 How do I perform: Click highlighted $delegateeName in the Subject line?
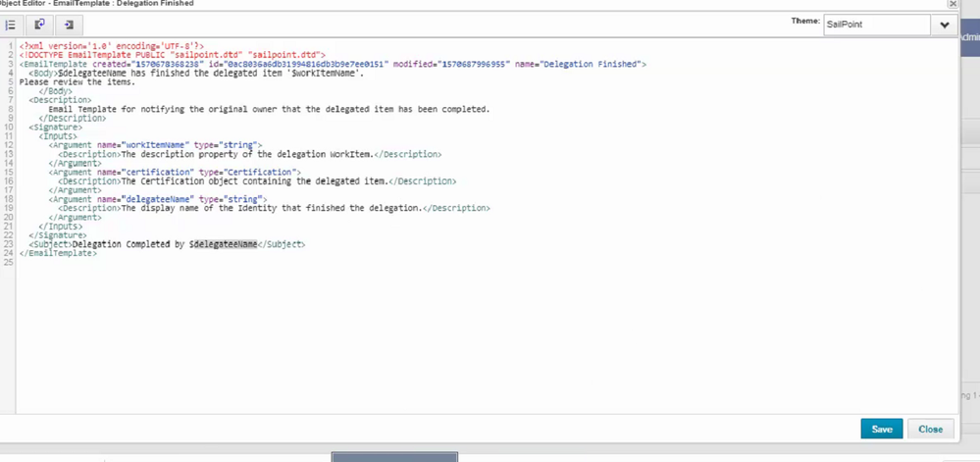pyautogui.click(x=225, y=244)
